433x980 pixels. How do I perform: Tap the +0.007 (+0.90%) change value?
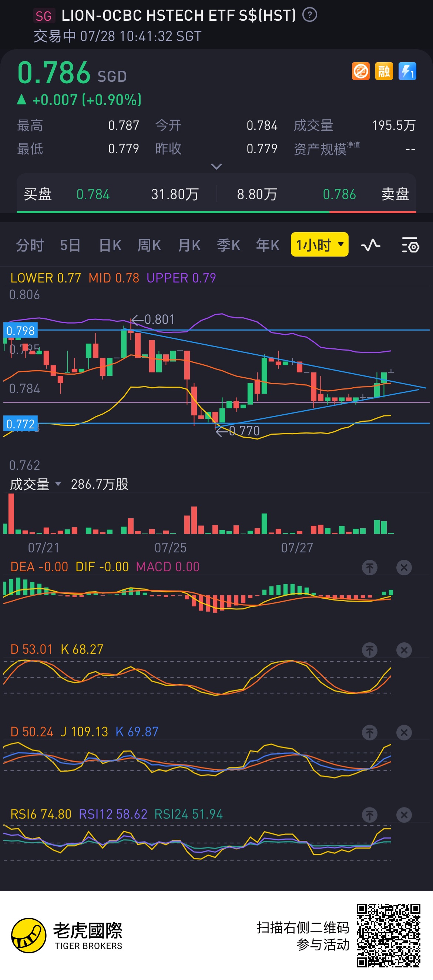coord(87,100)
